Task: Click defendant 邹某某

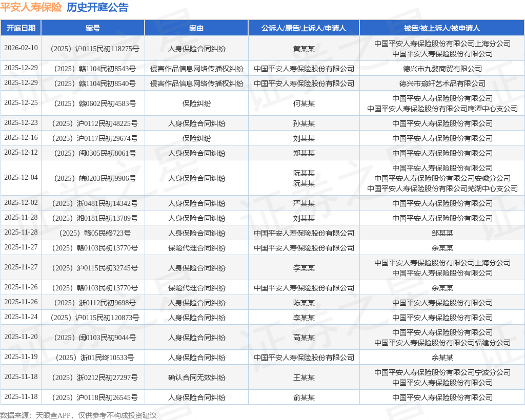Action: click(442, 233)
